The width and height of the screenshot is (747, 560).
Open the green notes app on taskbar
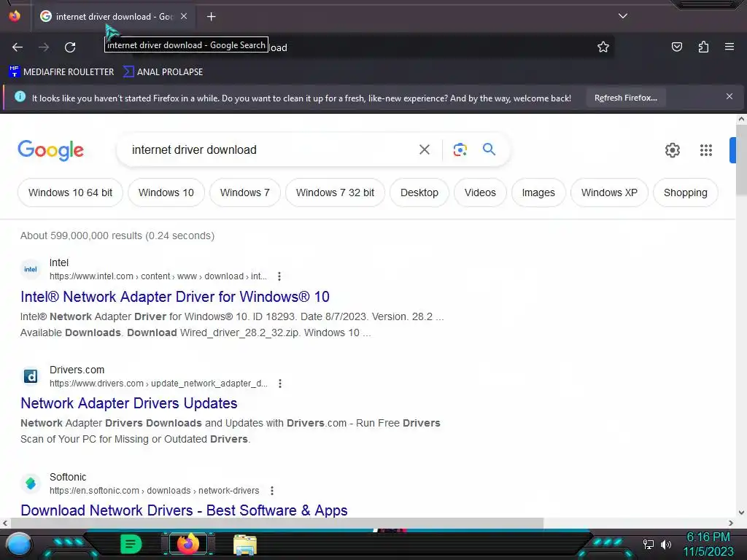coord(131,544)
